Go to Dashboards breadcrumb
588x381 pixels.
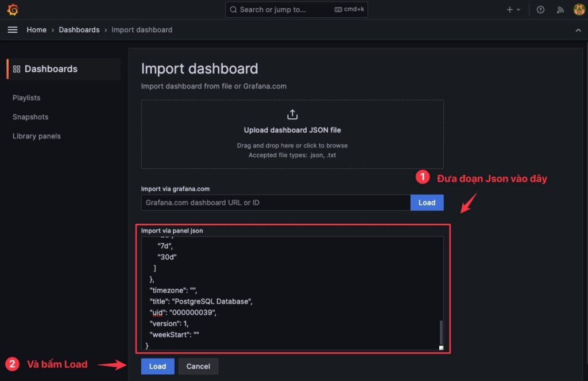click(x=79, y=30)
